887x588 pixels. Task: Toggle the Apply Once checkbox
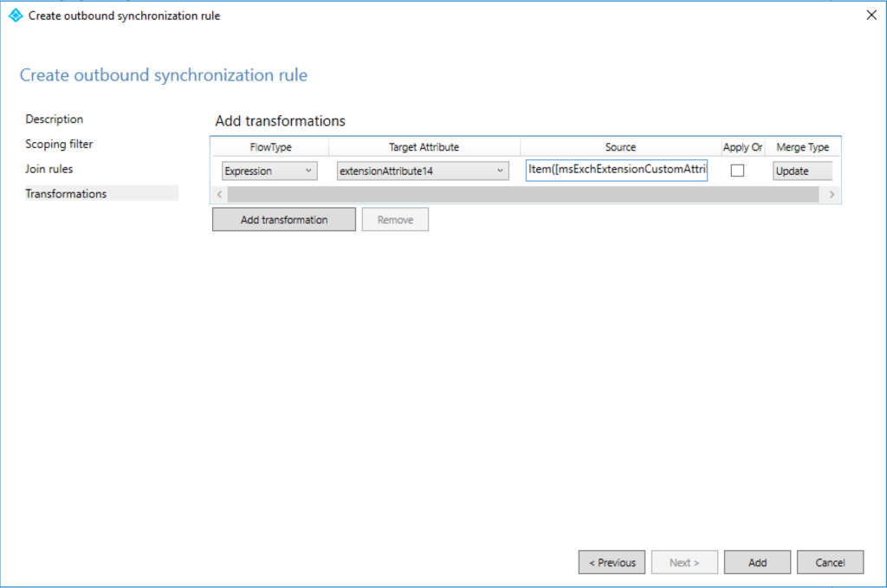(737, 171)
